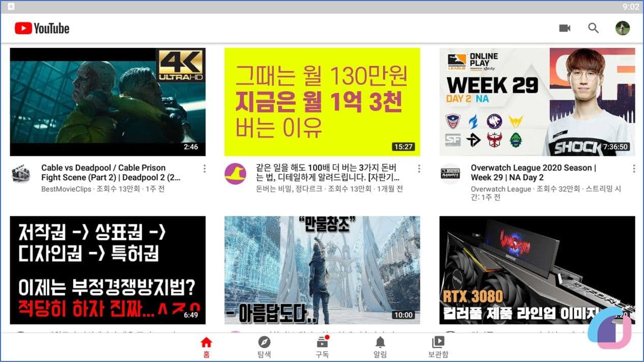Open options menu for Cable vs Deadpool video
644x362 pixels.
click(204, 169)
